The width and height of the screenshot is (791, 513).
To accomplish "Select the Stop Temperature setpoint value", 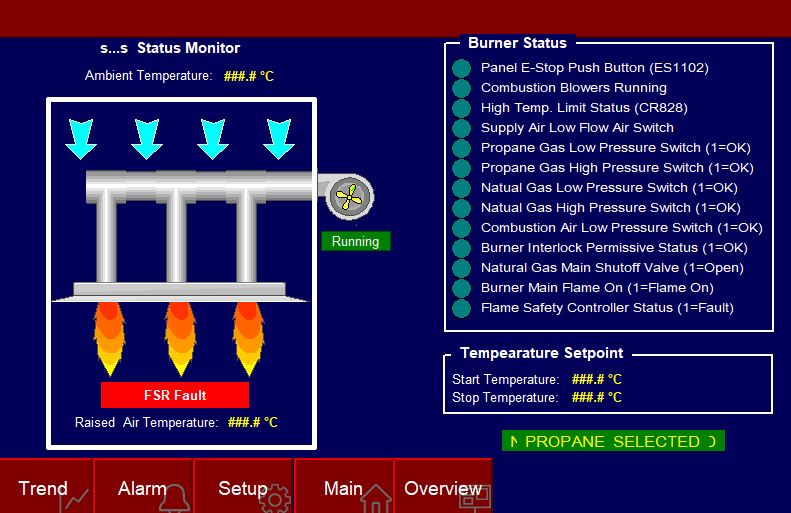I will tap(596, 397).
